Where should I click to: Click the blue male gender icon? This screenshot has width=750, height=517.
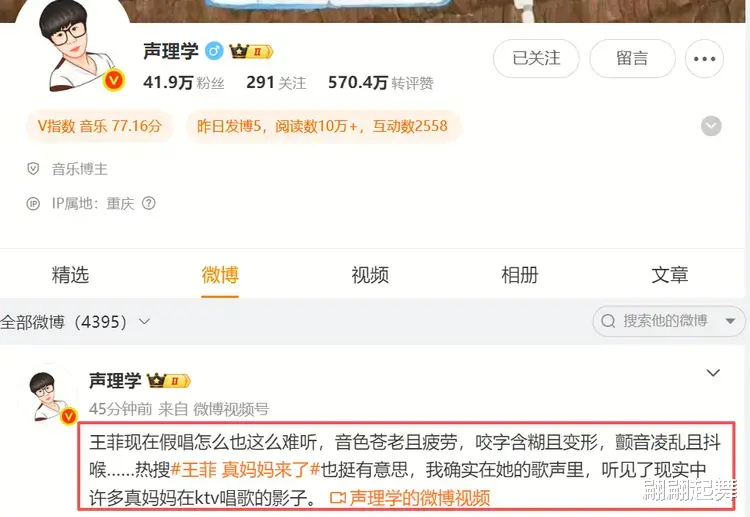click(x=214, y=51)
